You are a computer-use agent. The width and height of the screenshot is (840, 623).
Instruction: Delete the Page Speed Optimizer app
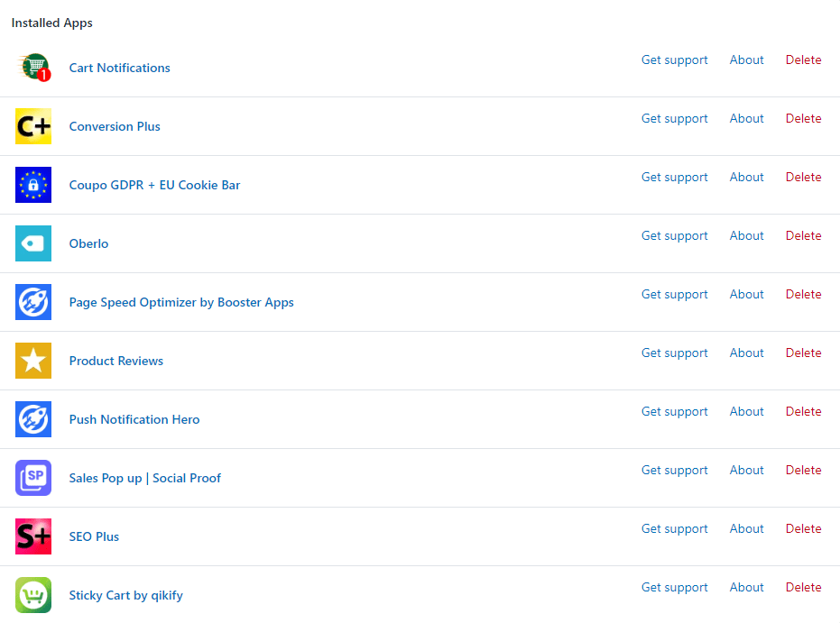point(803,294)
